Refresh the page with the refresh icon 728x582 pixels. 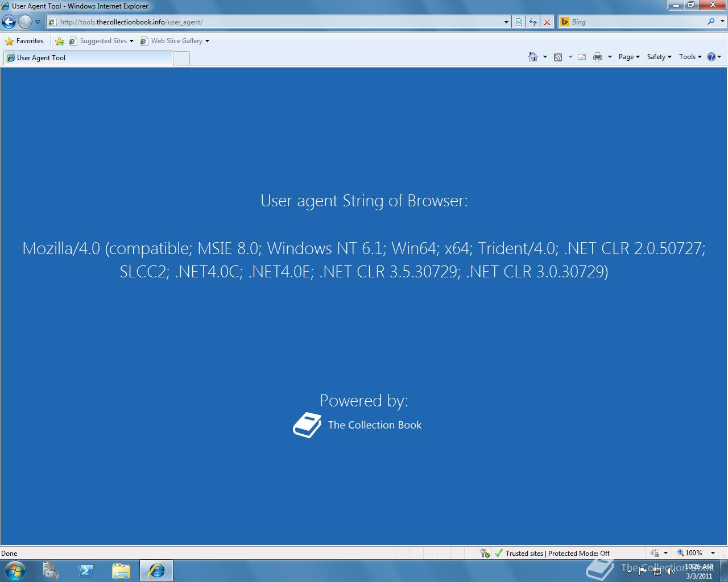pos(533,22)
